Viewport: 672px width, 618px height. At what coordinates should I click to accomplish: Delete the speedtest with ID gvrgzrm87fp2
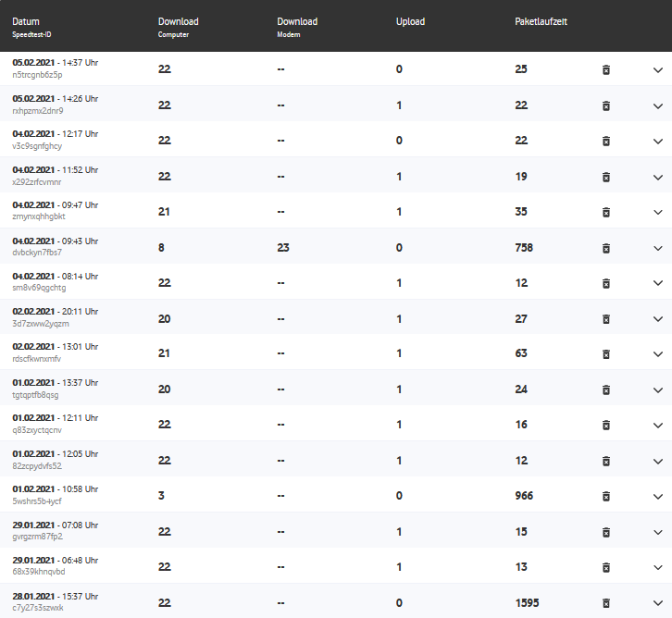tap(606, 532)
